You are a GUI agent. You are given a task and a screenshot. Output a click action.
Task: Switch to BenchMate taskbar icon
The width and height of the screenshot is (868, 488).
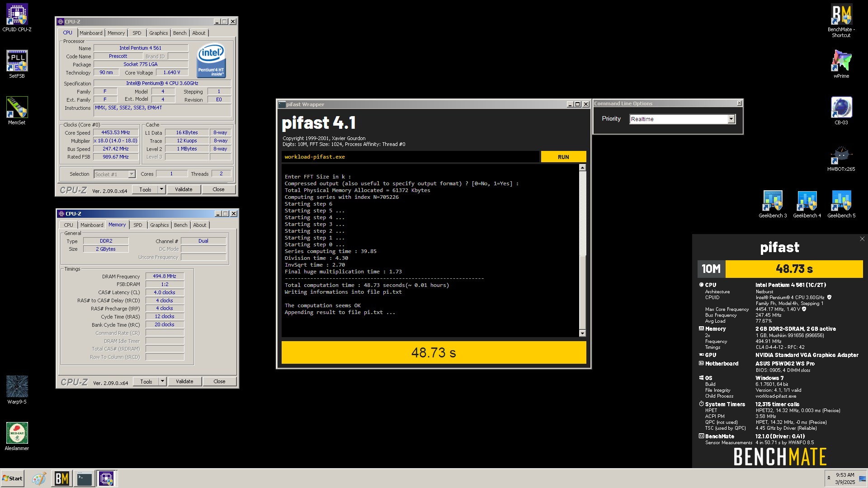click(x=61, y=479)
